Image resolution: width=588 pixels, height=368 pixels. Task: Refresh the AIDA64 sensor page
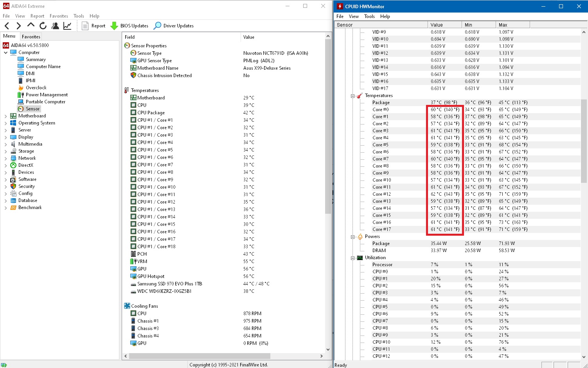click(43, 26)
